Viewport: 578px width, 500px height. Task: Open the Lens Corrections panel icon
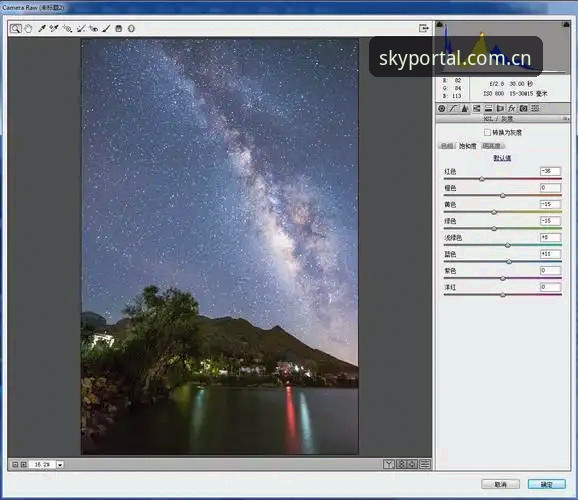(500, 108)
